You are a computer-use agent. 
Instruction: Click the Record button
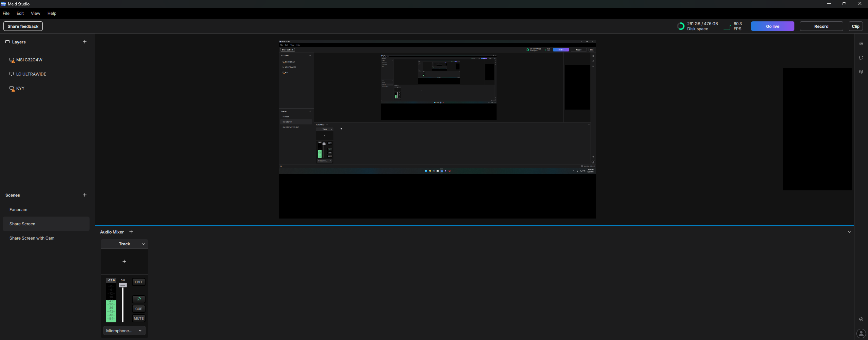click(821, 26)
